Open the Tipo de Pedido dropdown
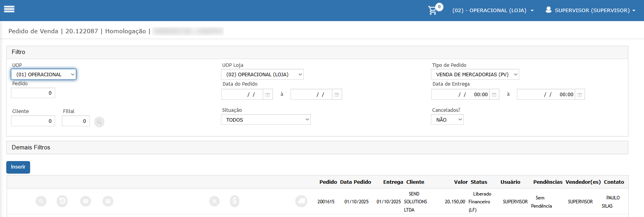This screenshot has width=644, height=217. (475, 74)
